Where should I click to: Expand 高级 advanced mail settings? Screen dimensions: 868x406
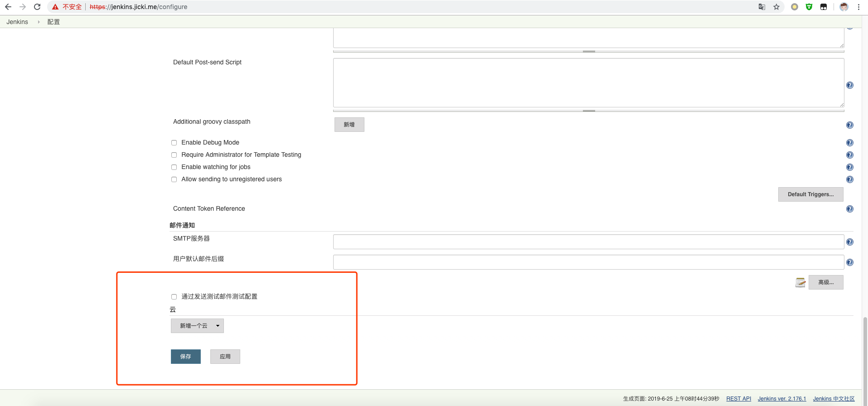[826, 282]
